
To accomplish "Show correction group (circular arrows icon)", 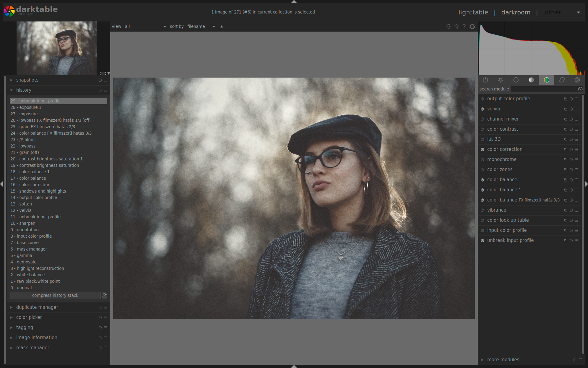I will (x=562, y=80).
